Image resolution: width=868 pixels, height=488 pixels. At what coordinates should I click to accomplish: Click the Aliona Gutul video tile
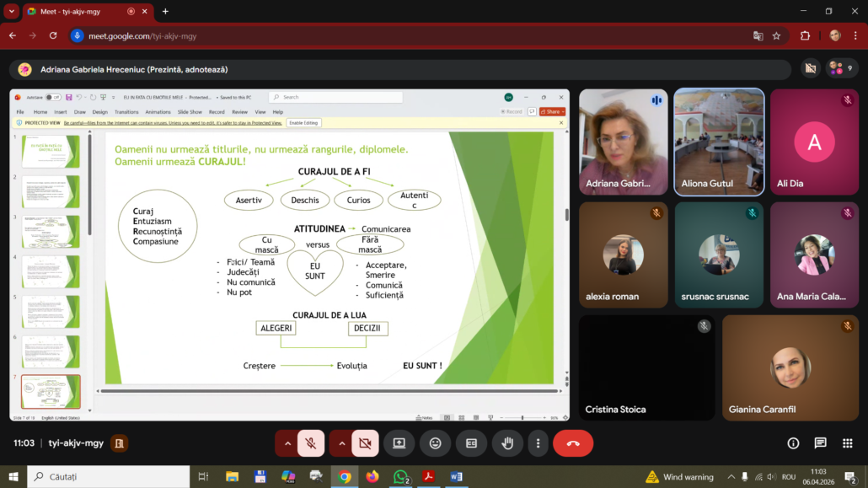[x=719, y=142]
